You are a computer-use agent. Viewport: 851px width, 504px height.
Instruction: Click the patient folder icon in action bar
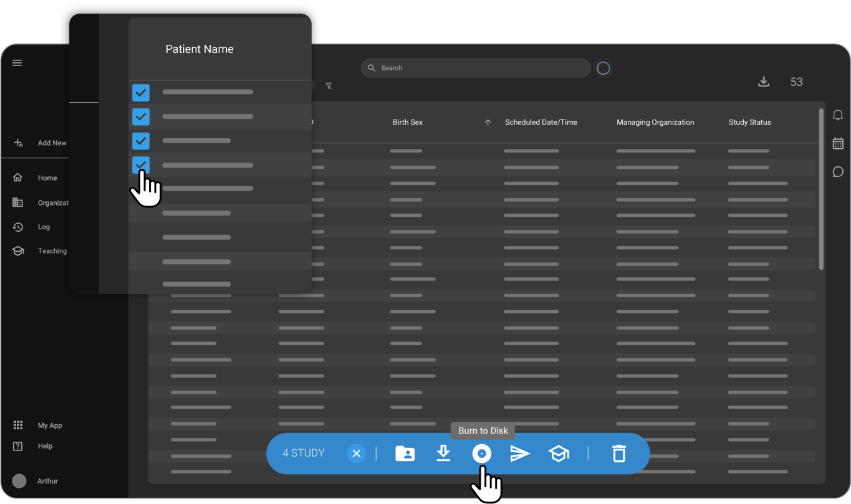(x=405, y=454)
